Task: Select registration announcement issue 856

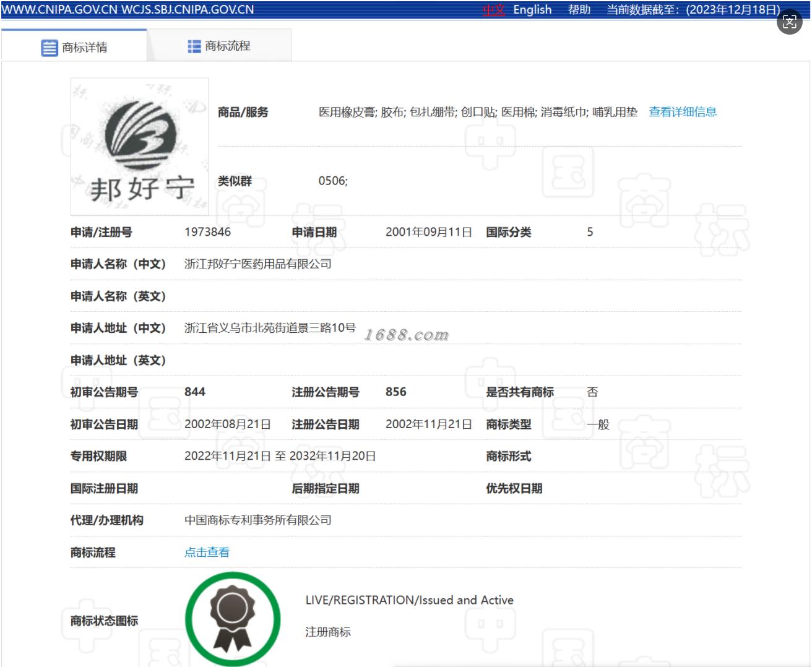Action: tap(396, 392)
